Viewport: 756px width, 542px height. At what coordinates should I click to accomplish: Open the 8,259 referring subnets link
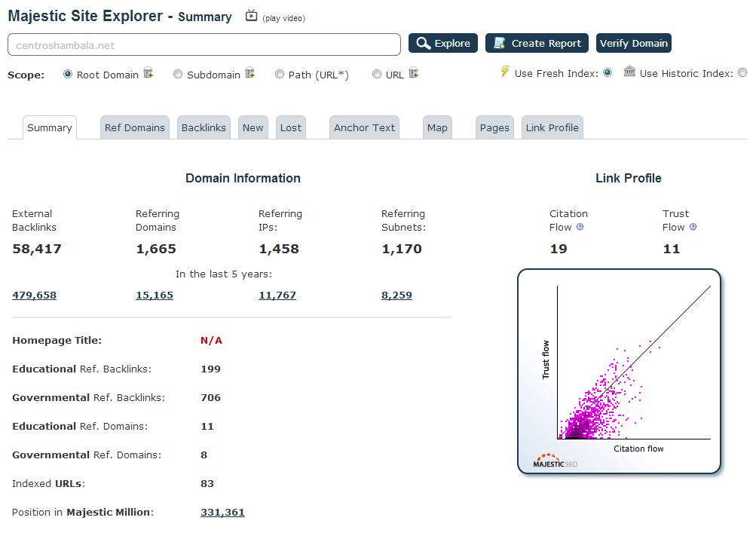coord(396,295)
